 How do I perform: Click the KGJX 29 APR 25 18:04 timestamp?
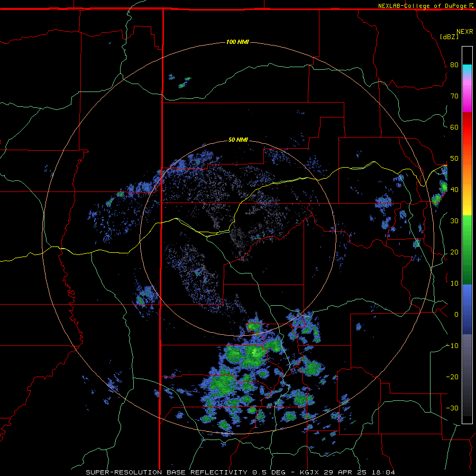tap(347, 472)
